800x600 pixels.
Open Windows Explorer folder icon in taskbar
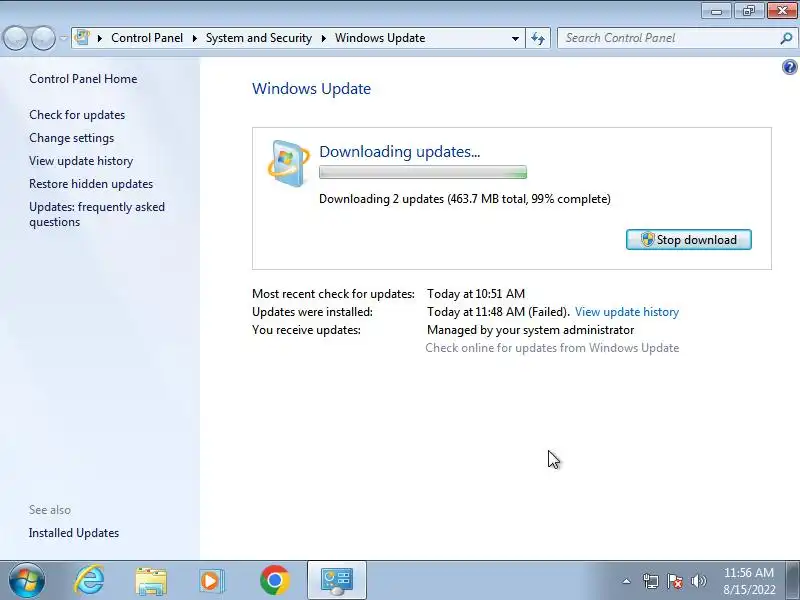point(151,581)
